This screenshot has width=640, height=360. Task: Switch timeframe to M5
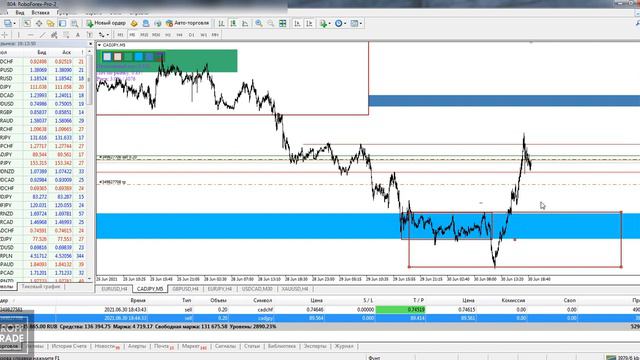(132, 35)
